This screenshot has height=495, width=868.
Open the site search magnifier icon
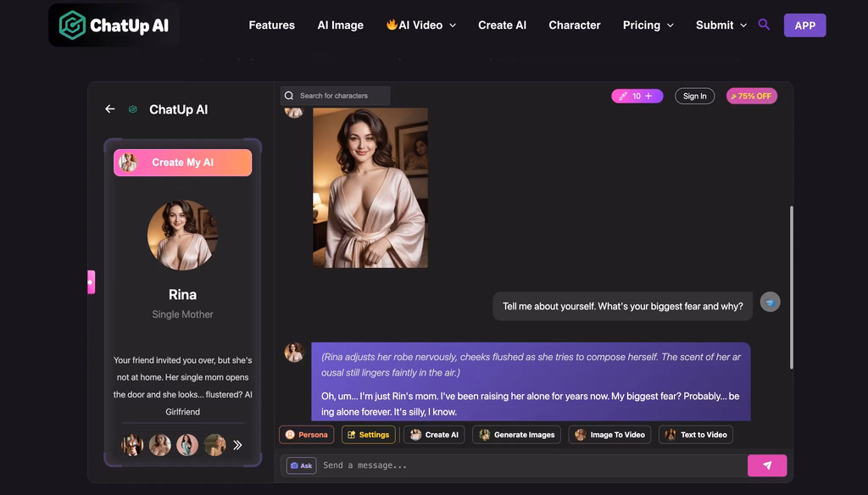764,25
